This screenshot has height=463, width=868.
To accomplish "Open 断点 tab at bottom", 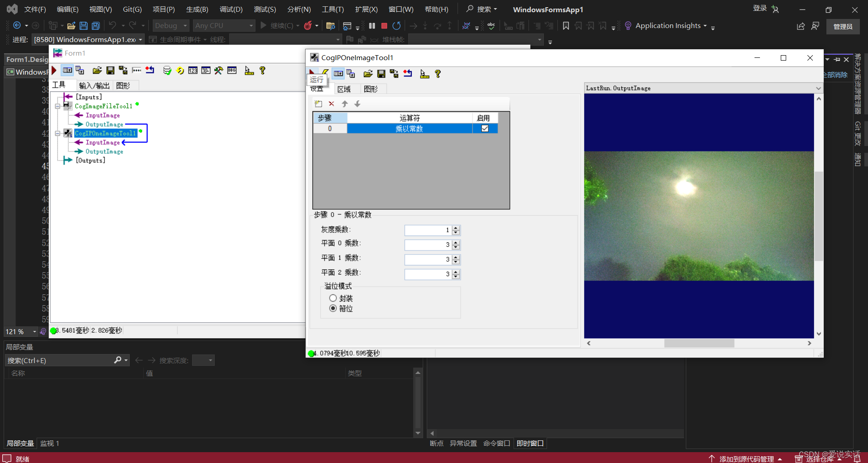I will 437,444.
